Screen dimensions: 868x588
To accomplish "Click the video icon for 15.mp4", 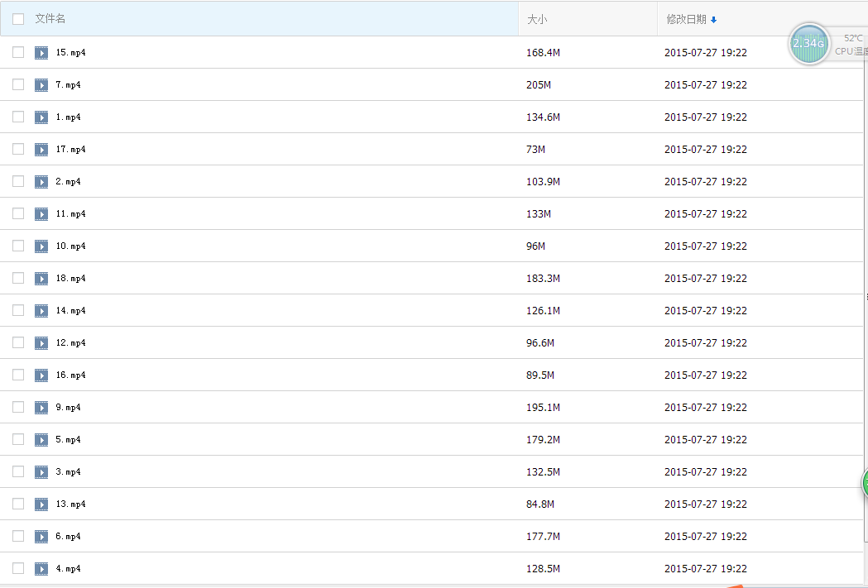I will 41,53.
